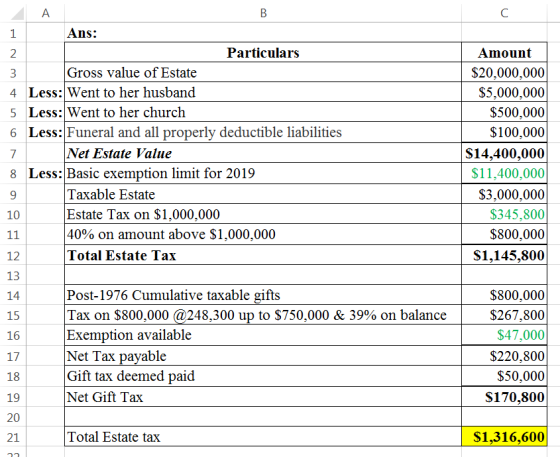This screenshot has width=560, height=457.
Task: Click the green $11,400,000 exemption cell
Action: pos(504,174)
